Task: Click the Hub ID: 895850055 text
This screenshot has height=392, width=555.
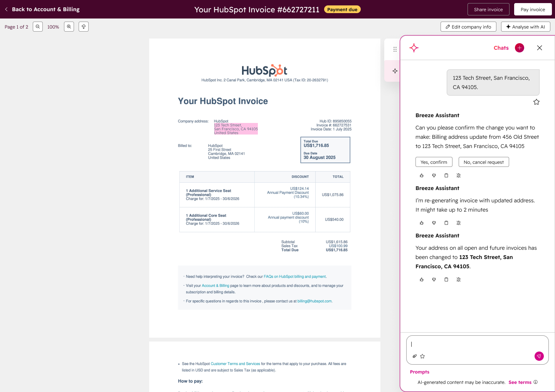Action: coord(335,121)
